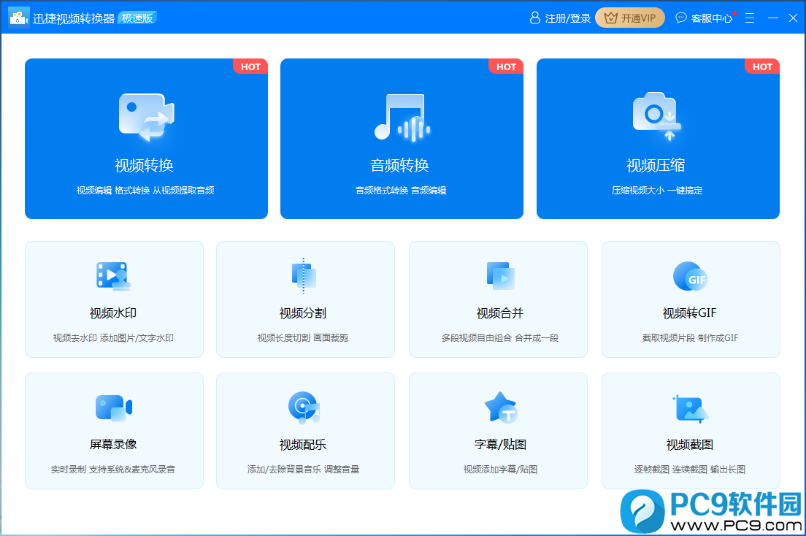Click the 视频合并 label
The image size is (806, 536).
point(500,313)
